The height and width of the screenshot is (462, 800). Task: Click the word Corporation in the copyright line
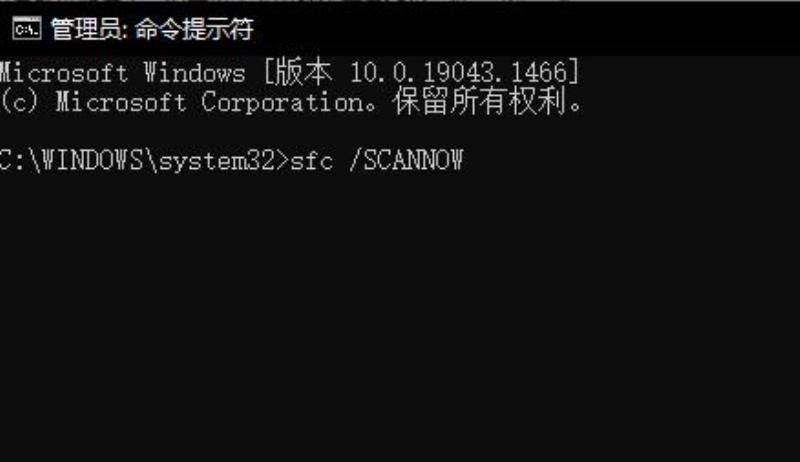pos(282,102)
